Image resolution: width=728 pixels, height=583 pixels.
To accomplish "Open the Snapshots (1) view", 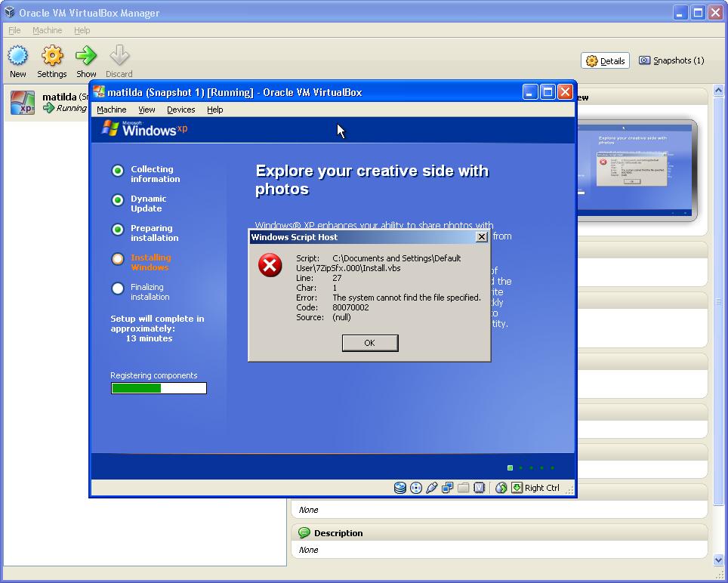I will tap(671, 60).
